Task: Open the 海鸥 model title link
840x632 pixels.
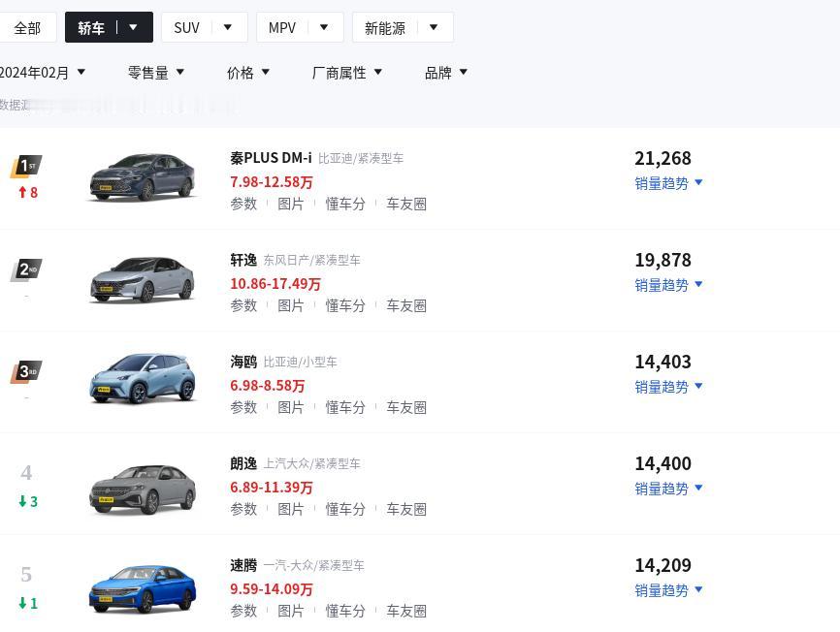Action: [243, 362]
